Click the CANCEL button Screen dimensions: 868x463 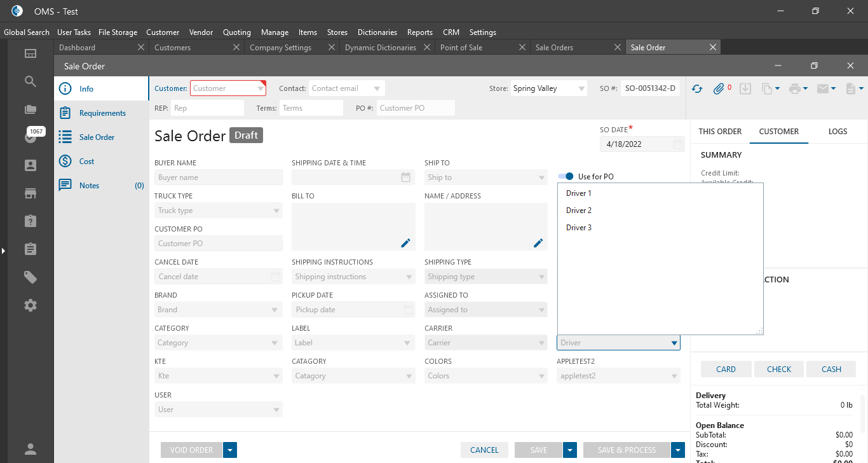coord(484,450)
